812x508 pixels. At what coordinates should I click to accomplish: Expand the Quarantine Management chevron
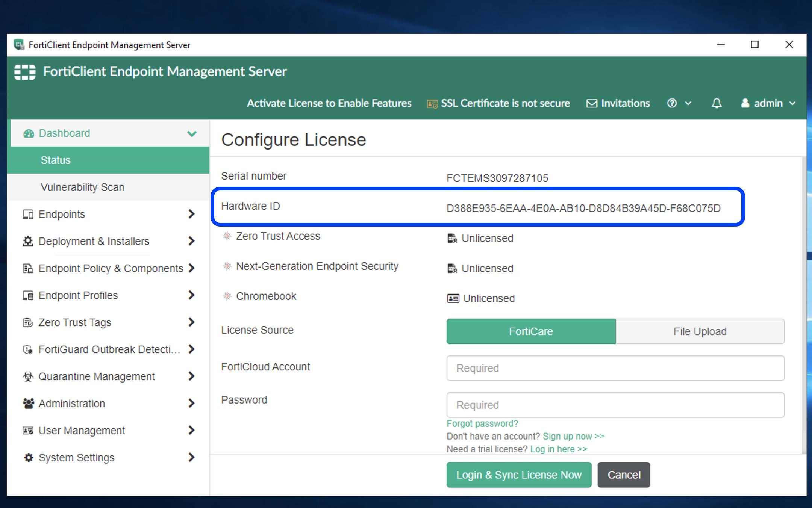coord(192,376)
